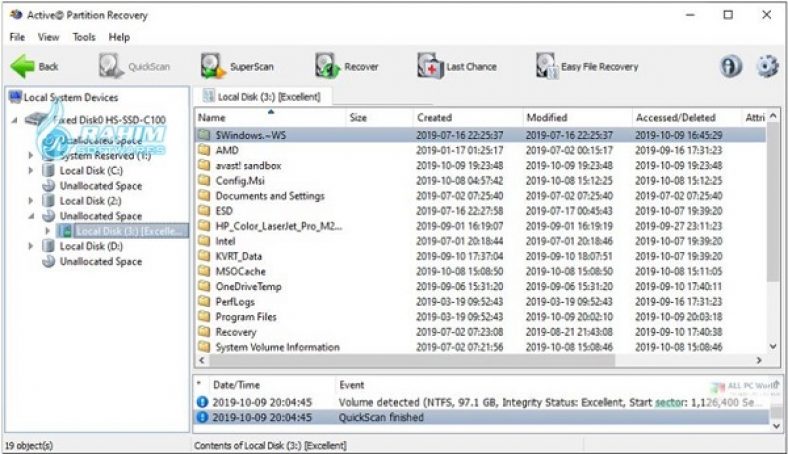Open the File menu
The image size is (788, 454).
[x=17, y=37]
